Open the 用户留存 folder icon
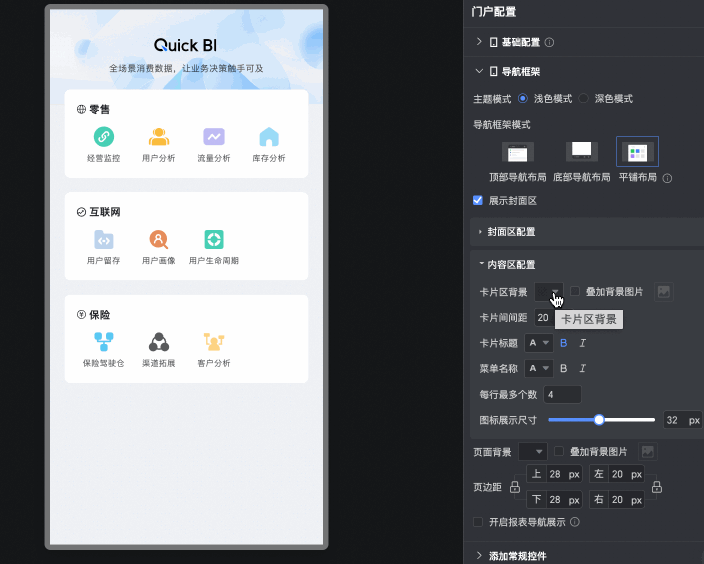The image size is (704, 564). click(x=104, y=239)
